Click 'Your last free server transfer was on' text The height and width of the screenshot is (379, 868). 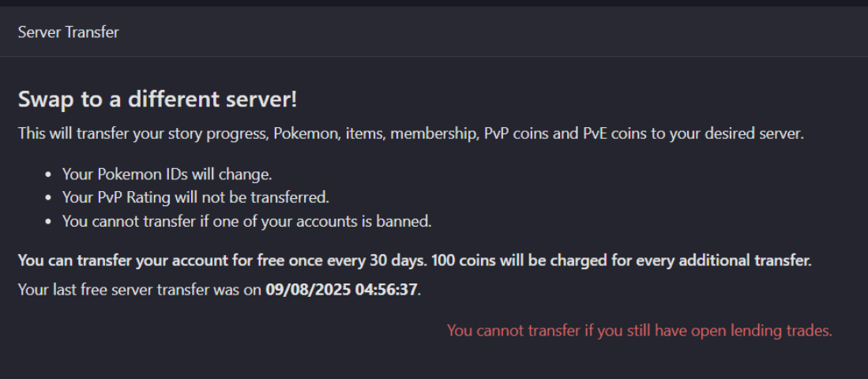tap(140, 290)
